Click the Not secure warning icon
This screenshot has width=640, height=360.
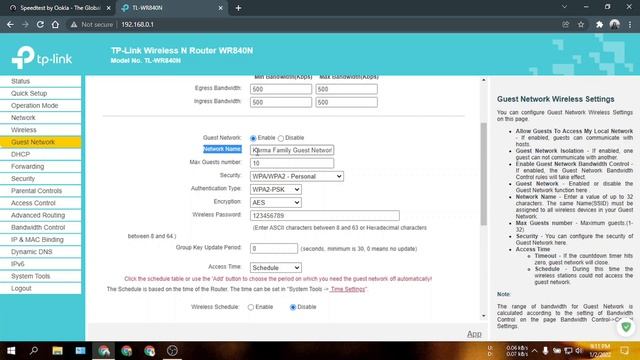(x=74, y=24)
